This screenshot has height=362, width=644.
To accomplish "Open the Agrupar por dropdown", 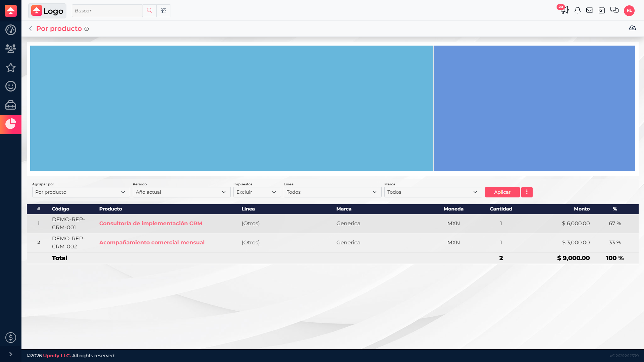I will 81,192.
